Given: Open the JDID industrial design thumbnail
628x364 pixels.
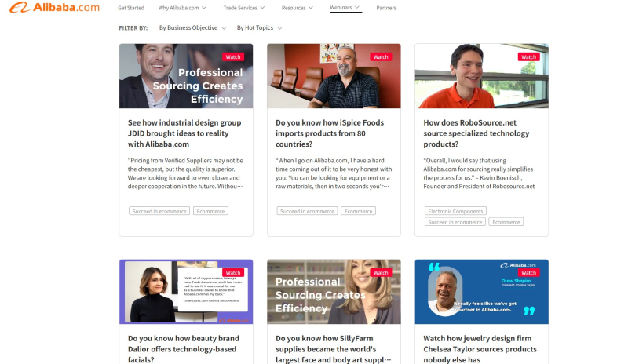Looking at the screenshot, I should 186,76.
